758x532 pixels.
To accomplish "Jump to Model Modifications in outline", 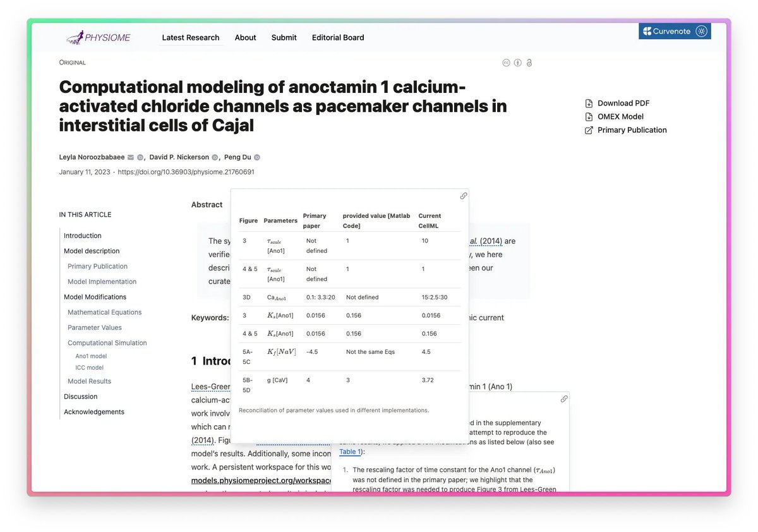I will (95, 297).
